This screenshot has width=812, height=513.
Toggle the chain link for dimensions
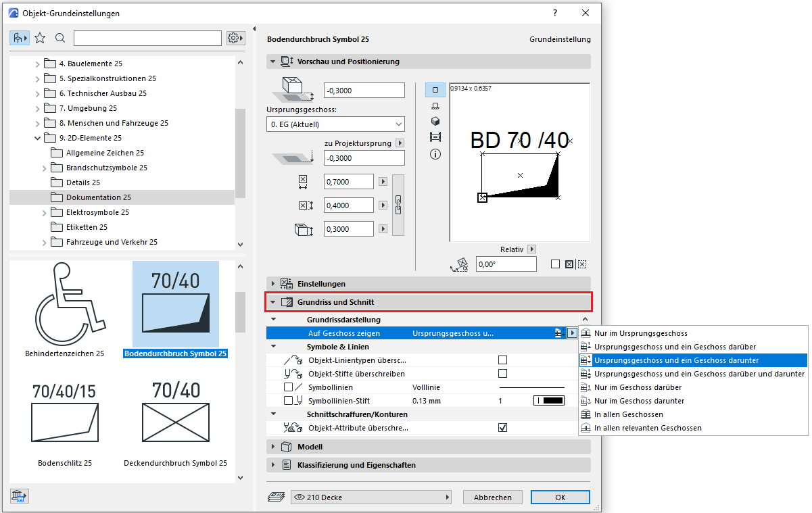[398, 205]
